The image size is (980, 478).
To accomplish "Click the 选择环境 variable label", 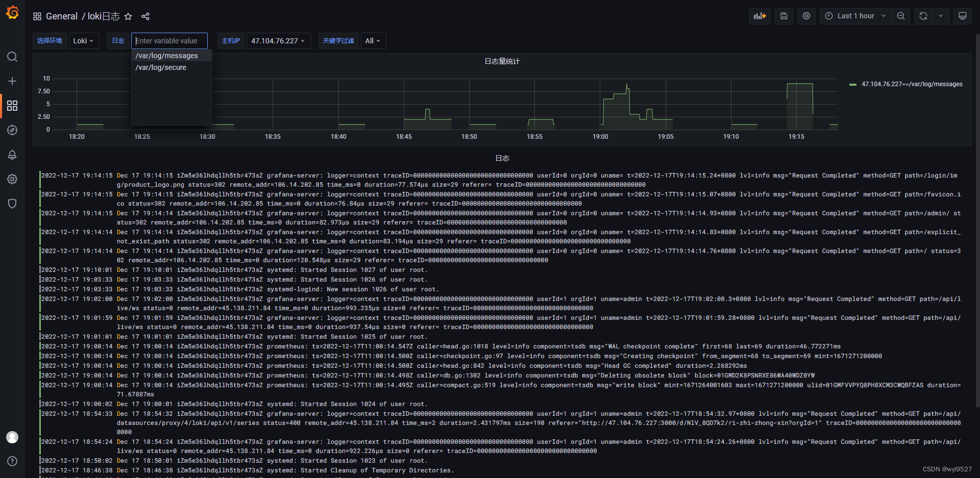I will [x=50, y=41].
